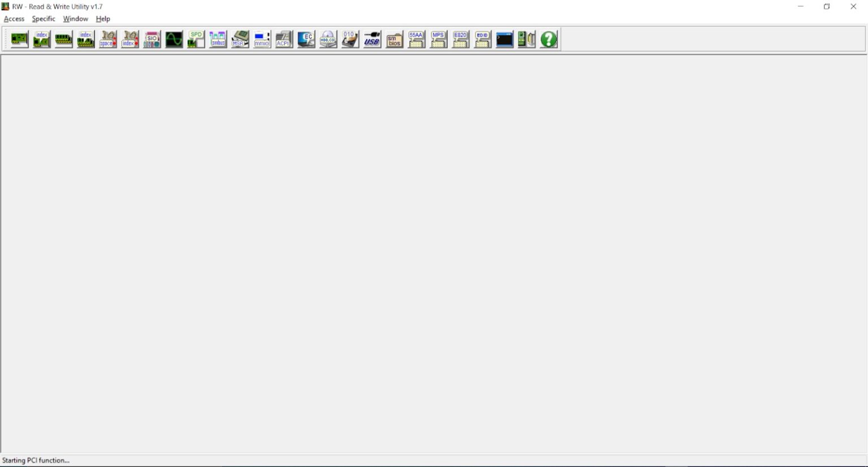Open the SPD memory icon
The width and height of the screenshot is (868, 467).
pyautogui.click(x=196, y=40)
